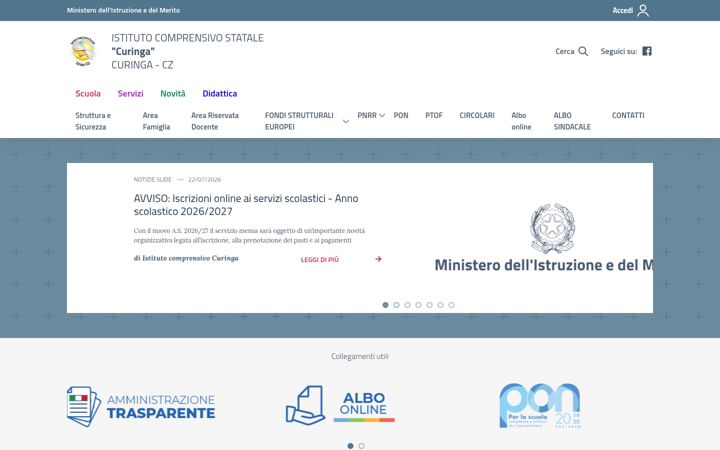
Task: Open the PNRR menu item
Action: pyautogui.click(x=367, y=115)
